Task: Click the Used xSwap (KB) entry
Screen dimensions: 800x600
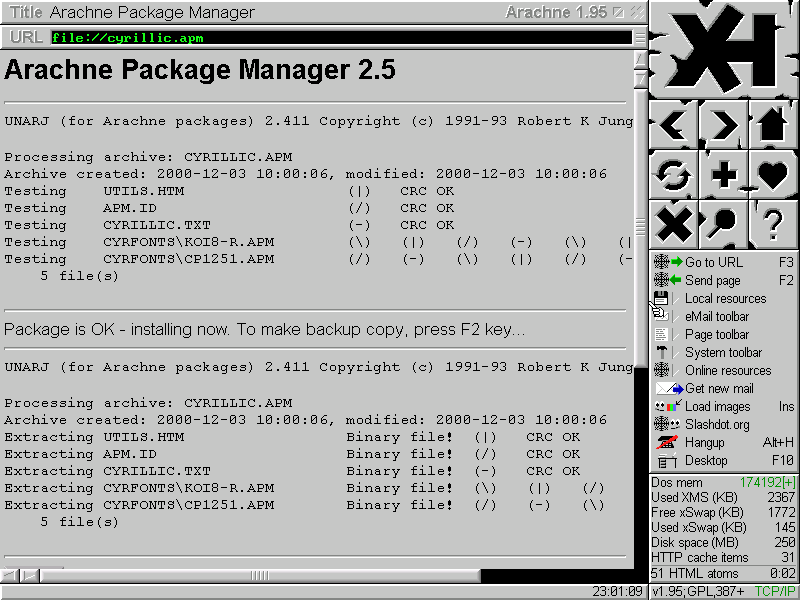Action: tap(723, 527)
